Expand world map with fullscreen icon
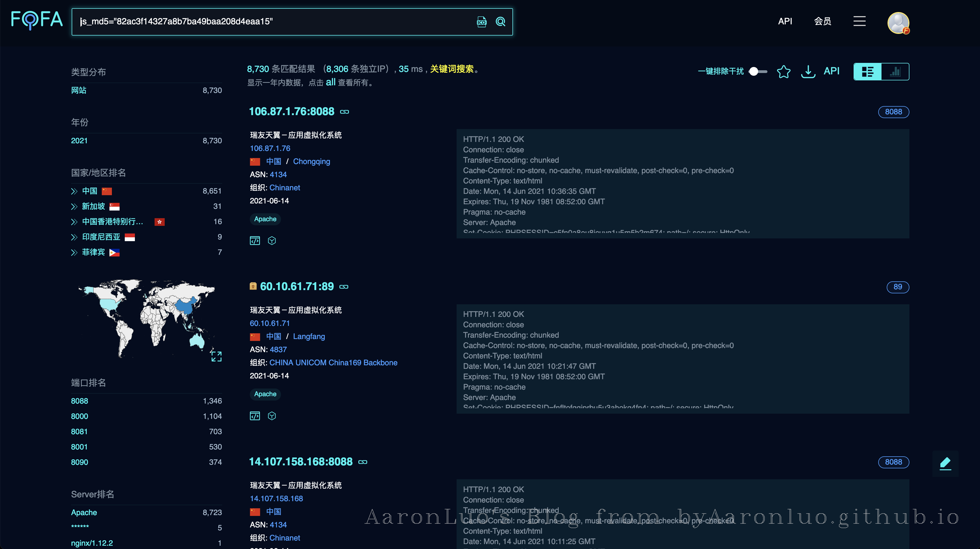The image size is (980, 549). click(216, 356)
